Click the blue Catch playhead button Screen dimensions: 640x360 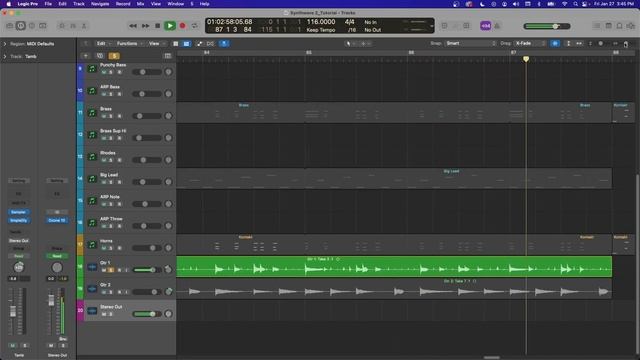tap(224, 43)
